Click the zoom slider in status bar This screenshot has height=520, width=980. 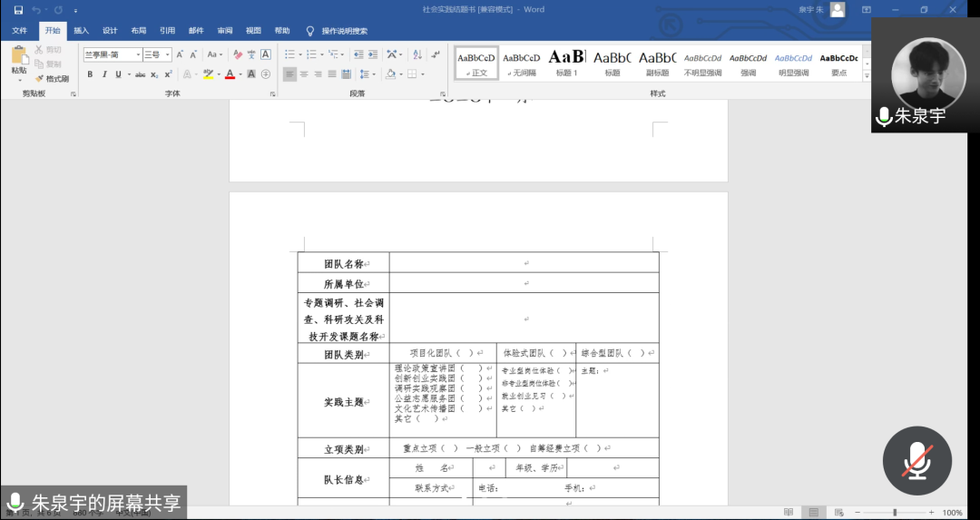coord(895,513)
